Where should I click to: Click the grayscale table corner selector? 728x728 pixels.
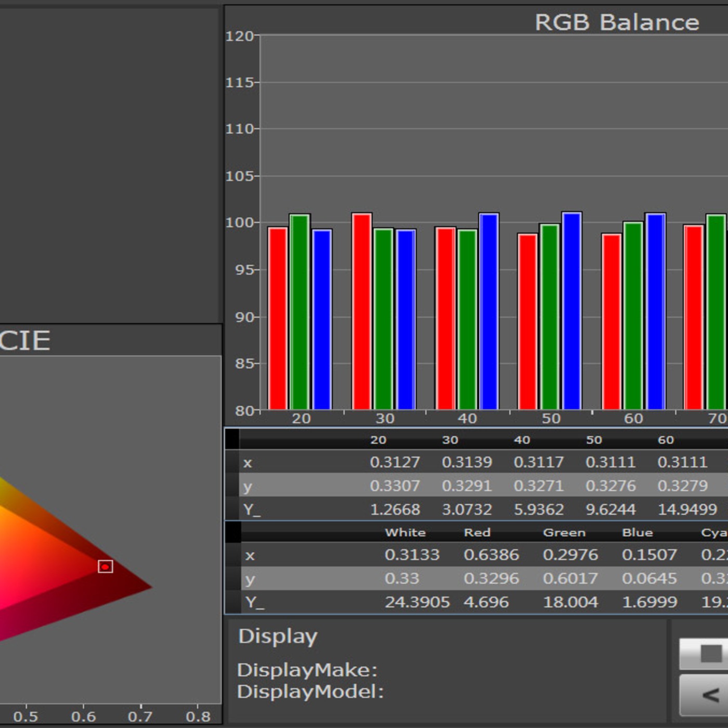click(232, 439)
